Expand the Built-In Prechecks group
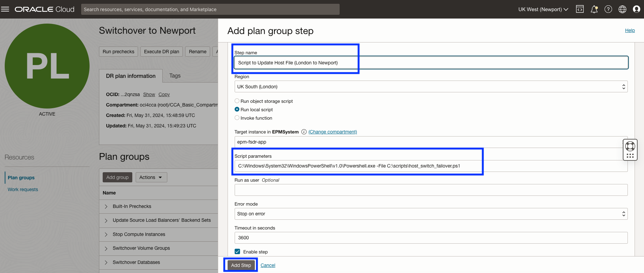 [x=106, y=206]
